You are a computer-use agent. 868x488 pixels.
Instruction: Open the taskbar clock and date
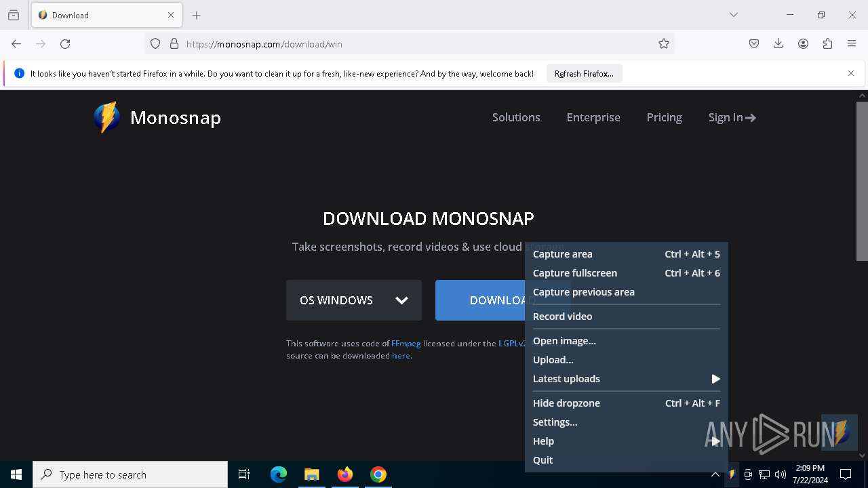(810, 474)
